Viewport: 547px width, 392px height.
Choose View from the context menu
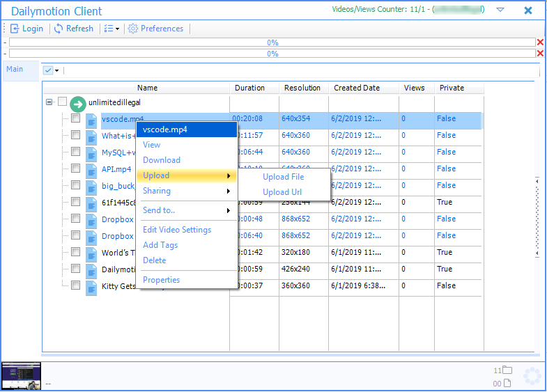tap(152, 145)
